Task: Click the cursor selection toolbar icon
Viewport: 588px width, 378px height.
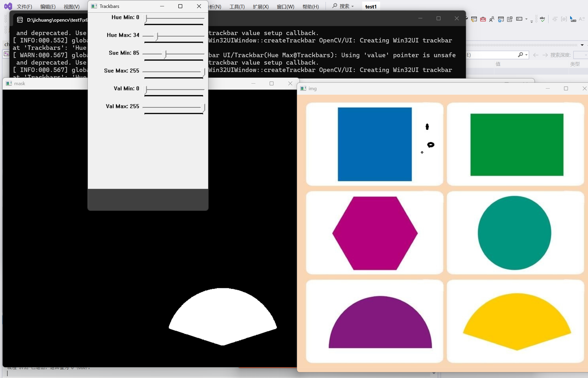Action: pyautogui.click(x=573, y=19)
